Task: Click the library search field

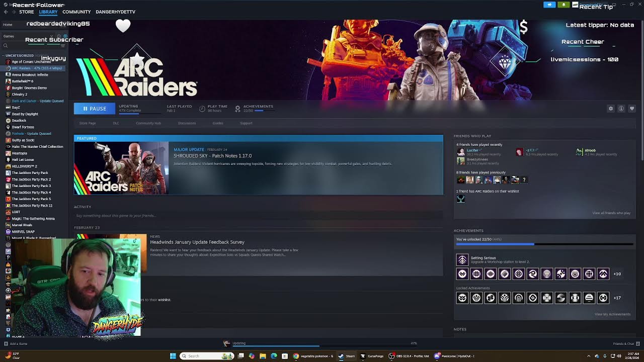Action: 30,46
